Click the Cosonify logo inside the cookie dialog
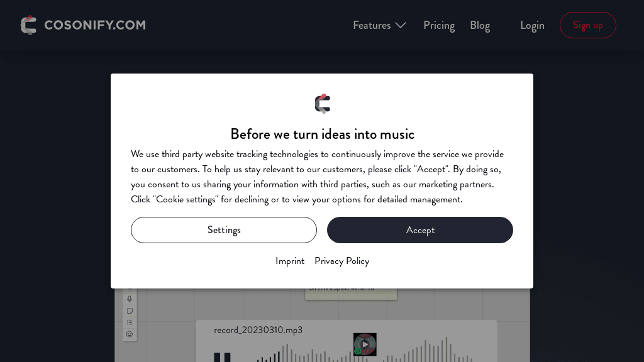 point(322,103)
